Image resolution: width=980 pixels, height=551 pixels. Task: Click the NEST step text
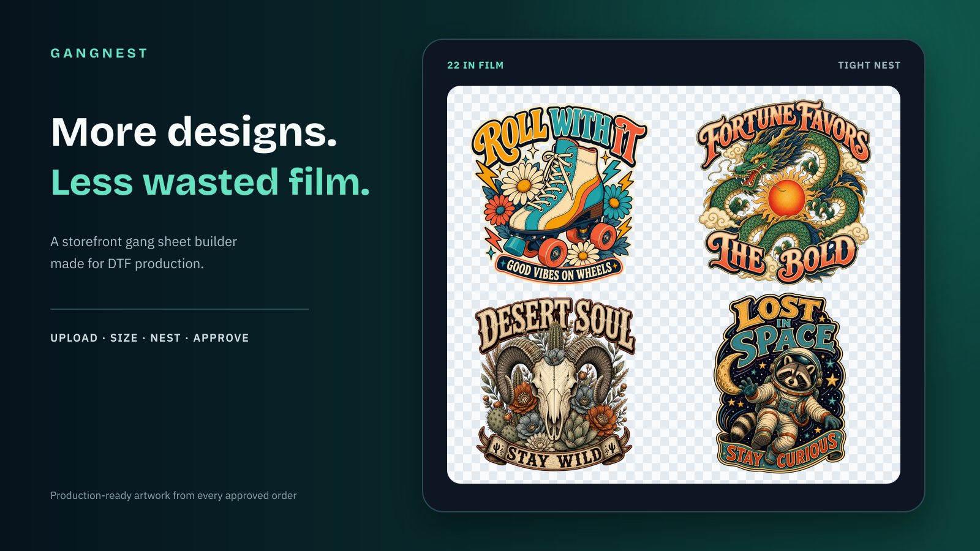165,338
